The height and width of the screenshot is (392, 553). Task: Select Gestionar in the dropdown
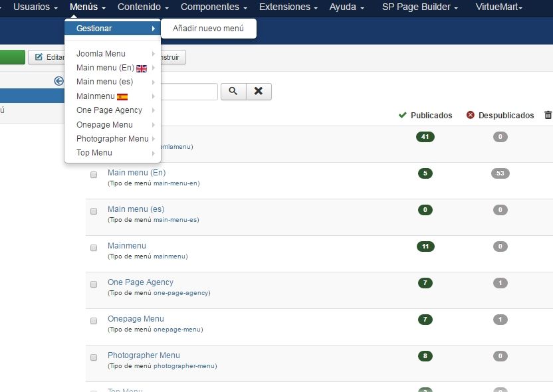pos(112,28)
